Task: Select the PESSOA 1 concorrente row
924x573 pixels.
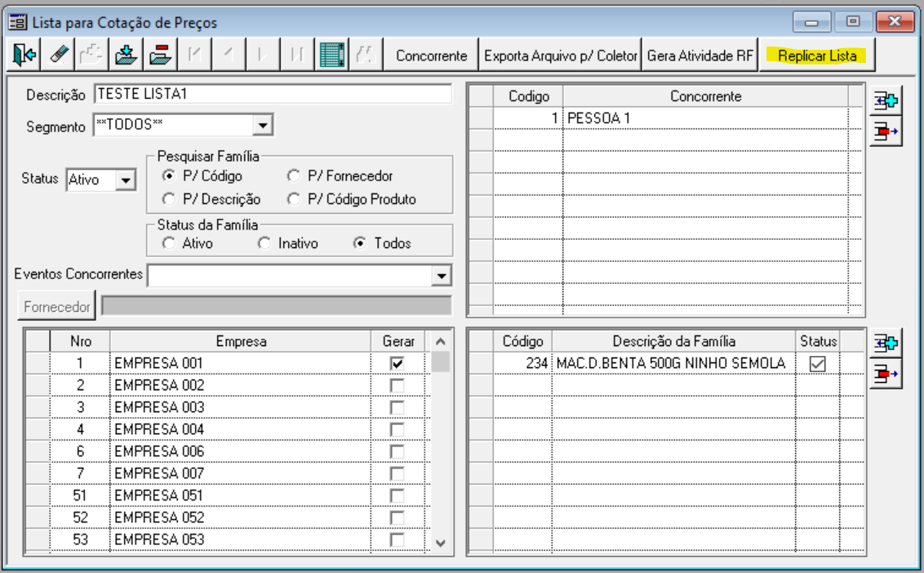Action: pos(666,118)
